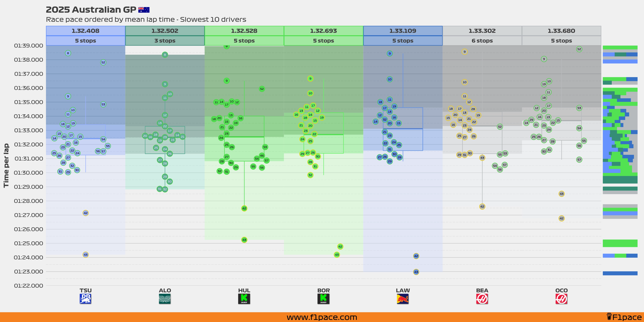Click the Sauber logo under BOR
This screenshot has width=644, height=322.
(323, 299)
